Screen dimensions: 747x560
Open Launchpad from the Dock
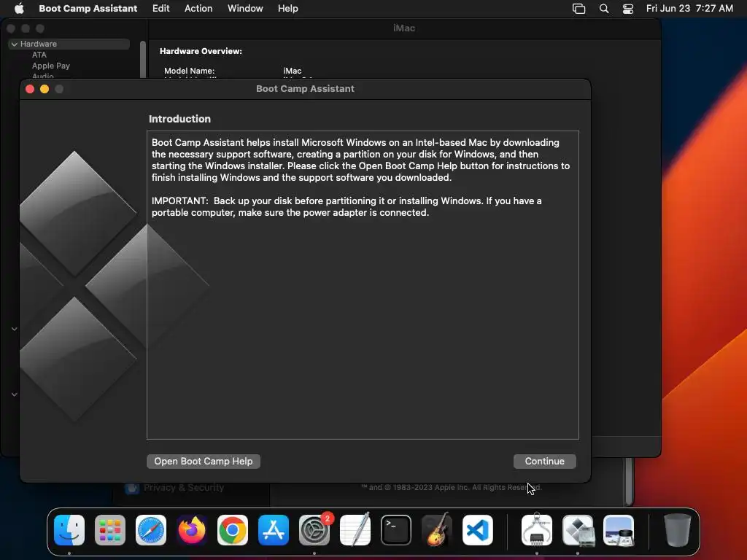110,530
